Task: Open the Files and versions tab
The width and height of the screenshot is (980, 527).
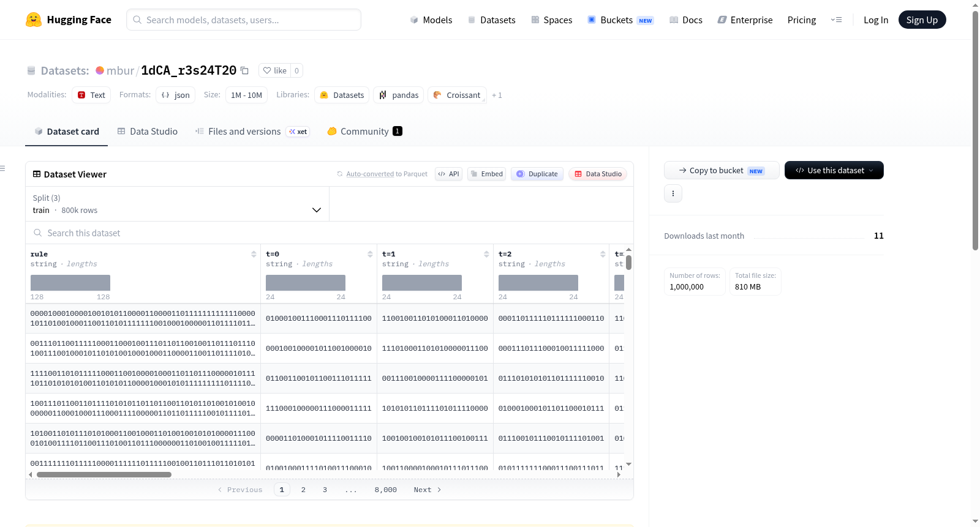Action: [x=252, y=131]
